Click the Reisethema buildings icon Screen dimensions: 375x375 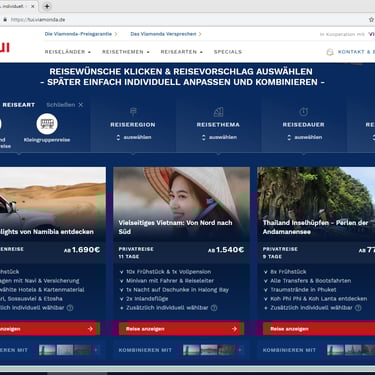218,112
